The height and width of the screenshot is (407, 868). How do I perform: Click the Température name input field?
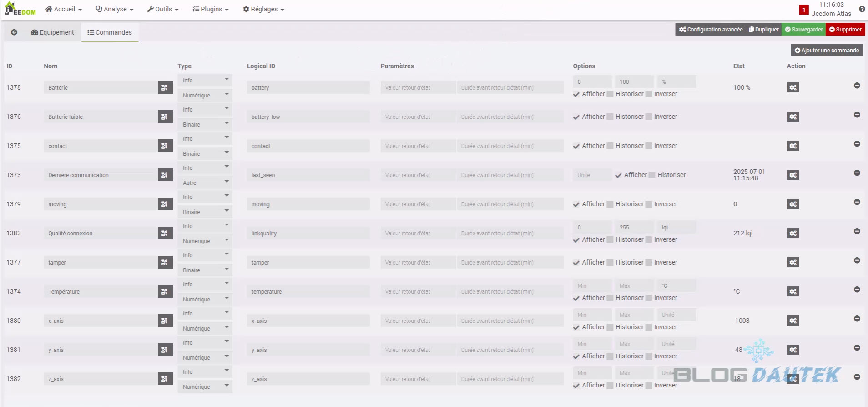[x=101, y=291]
